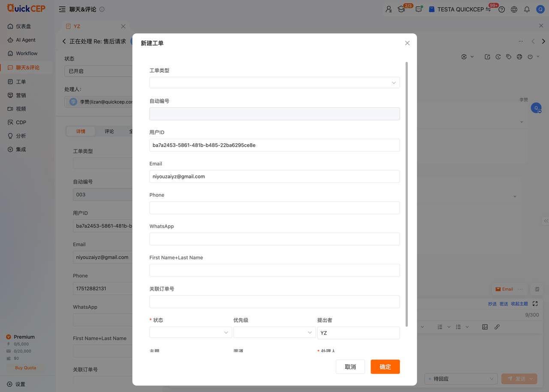
Task: Switch workspace TESTA QUICKCEP
Action: [x=460, y=9]
